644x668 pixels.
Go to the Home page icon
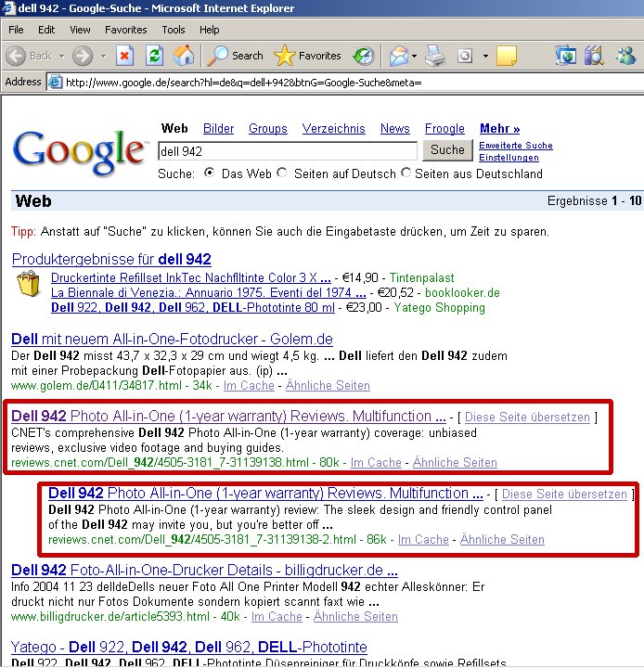(x=184, y=56)
